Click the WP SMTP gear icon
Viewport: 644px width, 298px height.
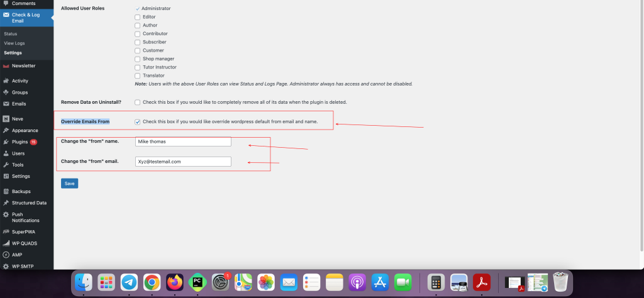tap(6, 267)
